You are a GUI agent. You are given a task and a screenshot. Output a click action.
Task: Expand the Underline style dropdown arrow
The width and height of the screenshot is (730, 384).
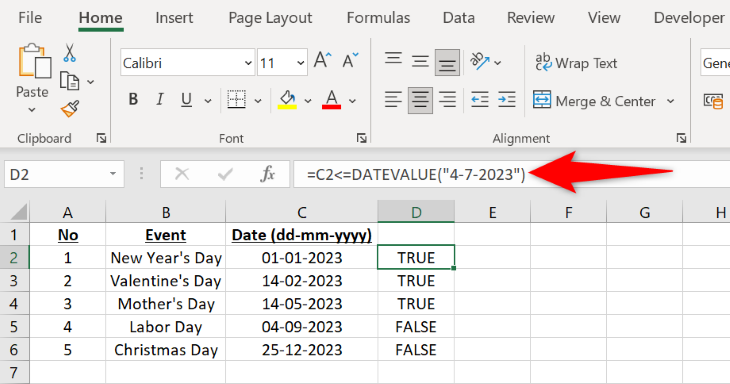click(x=208, y=101)
